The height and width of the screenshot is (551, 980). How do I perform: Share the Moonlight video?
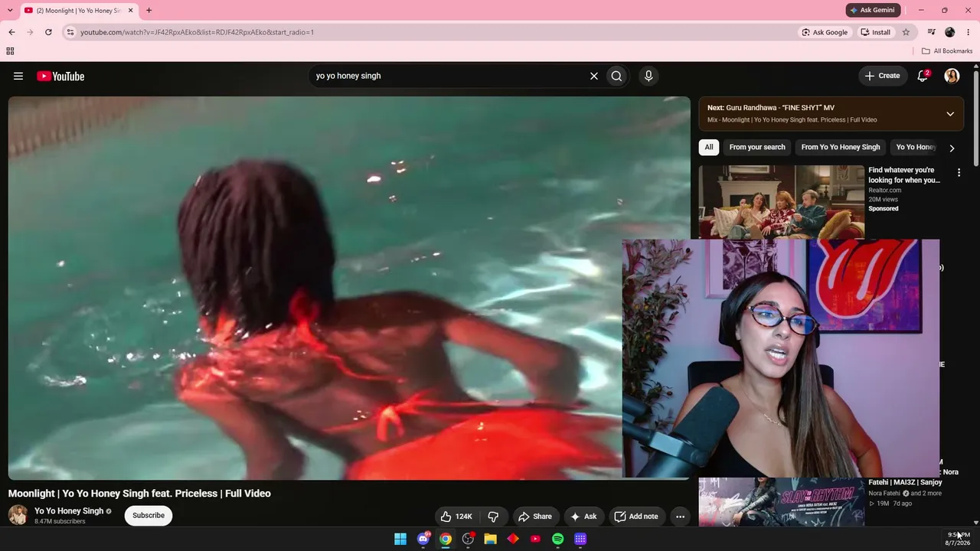pyautogui.click(x=534, y=517)
